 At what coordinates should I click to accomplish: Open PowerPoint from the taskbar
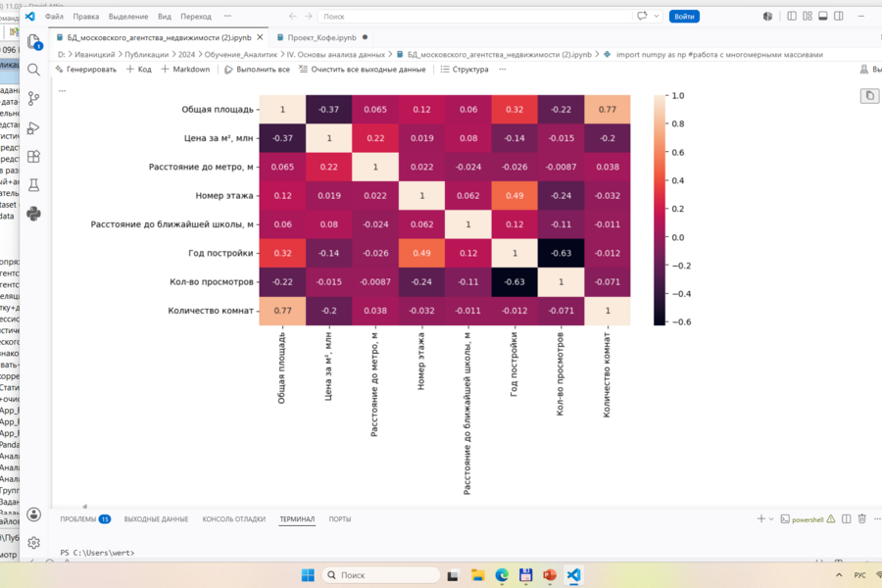pos(550,575)
